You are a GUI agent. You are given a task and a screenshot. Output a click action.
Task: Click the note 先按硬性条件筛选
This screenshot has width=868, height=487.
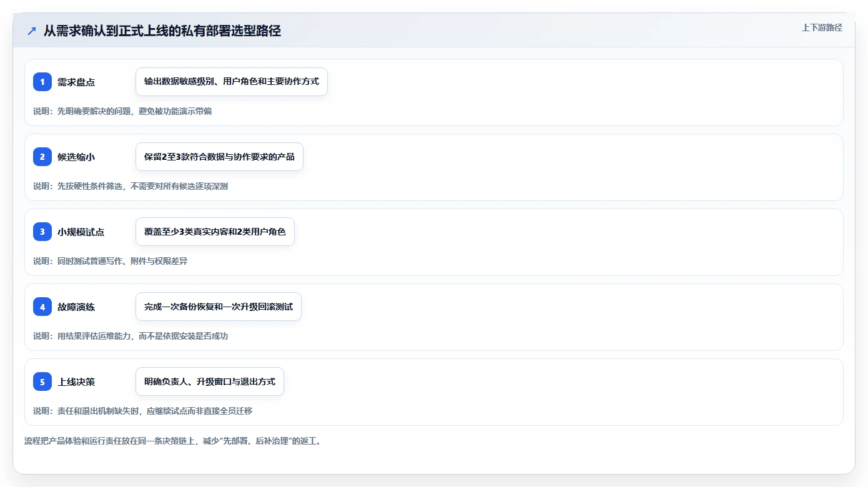pyautogui.click(x=131, y=186)
